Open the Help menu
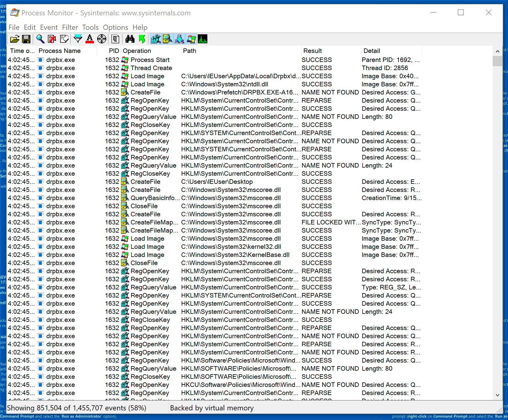Image resolution: width=508 pixels, height=420 pixels. tap(140, 27)
